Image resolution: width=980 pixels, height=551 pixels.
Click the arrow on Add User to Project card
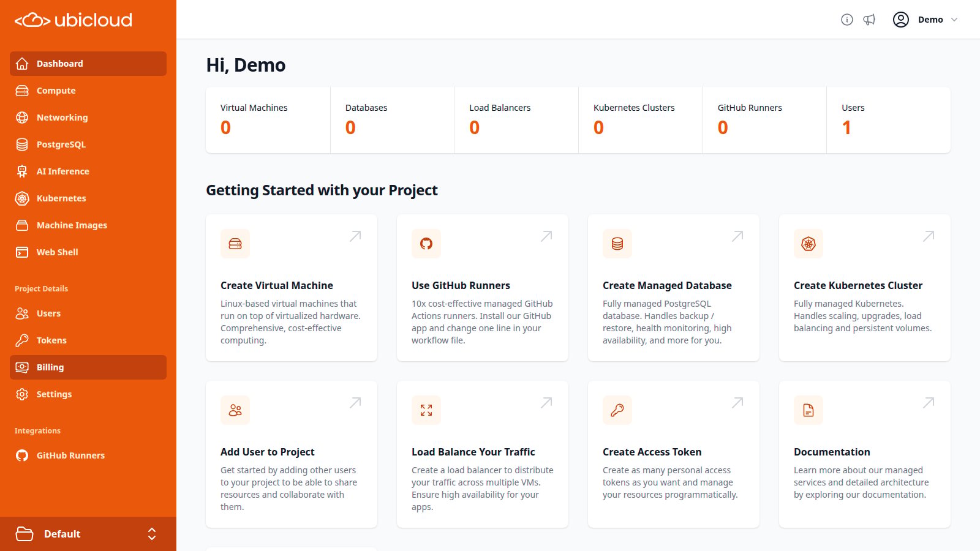(355, 403)
